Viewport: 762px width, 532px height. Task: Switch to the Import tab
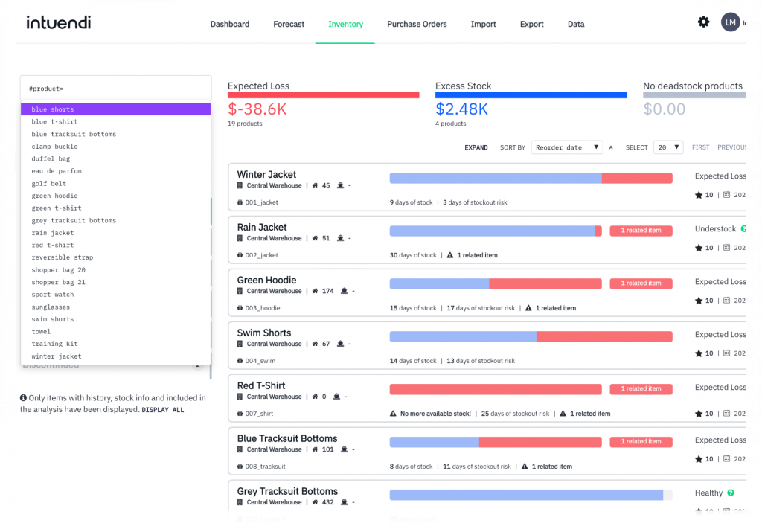click(x=483, y=25)
